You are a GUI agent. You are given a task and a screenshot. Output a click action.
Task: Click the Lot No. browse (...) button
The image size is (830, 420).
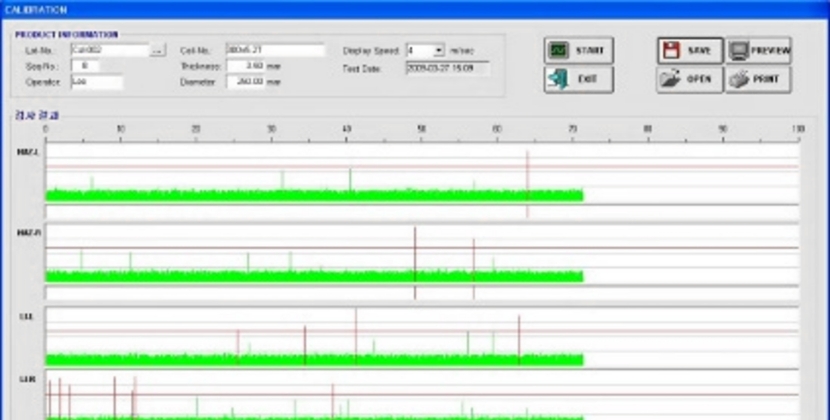(x=157, y=51)
